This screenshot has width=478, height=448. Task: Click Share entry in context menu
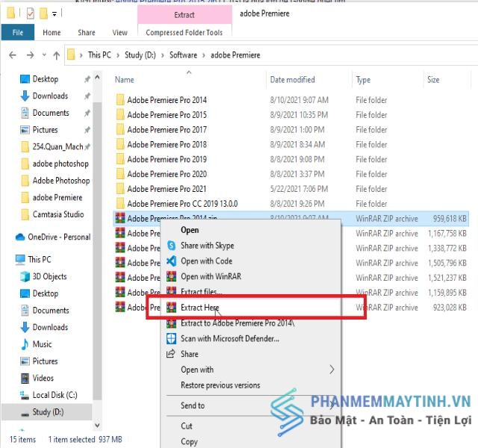point(189,354)
